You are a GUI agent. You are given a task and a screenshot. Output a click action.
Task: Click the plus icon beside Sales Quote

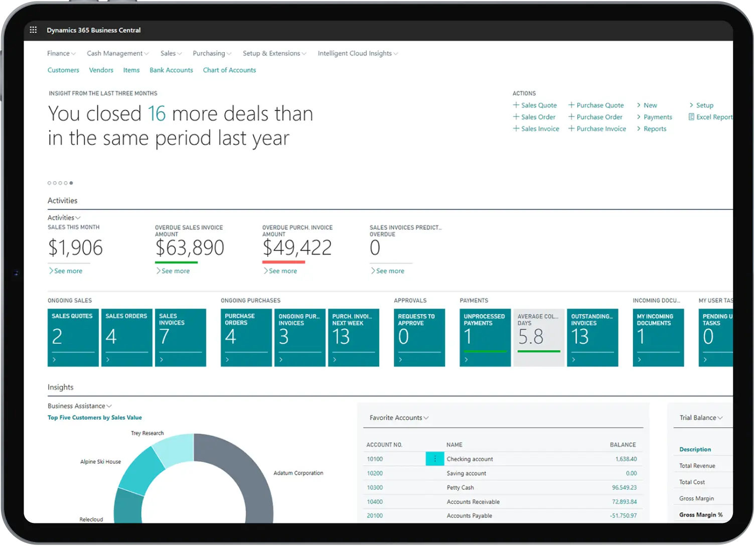pos(516,105)
